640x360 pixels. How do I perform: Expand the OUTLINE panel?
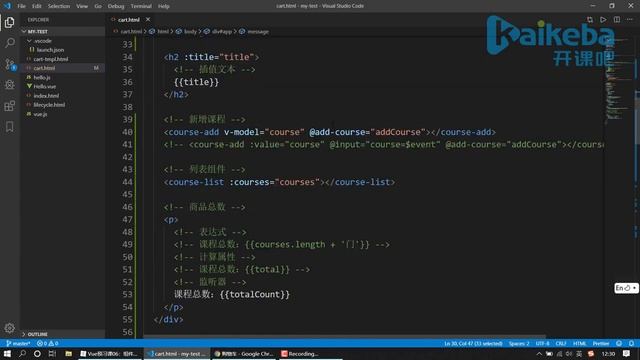62,334
